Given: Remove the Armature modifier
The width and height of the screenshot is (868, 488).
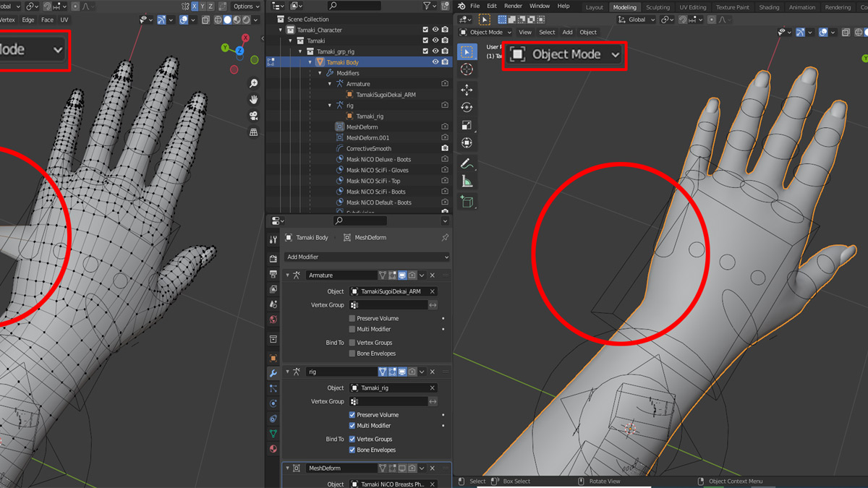Looking at the screenshot, I should [x=433, y=275].
